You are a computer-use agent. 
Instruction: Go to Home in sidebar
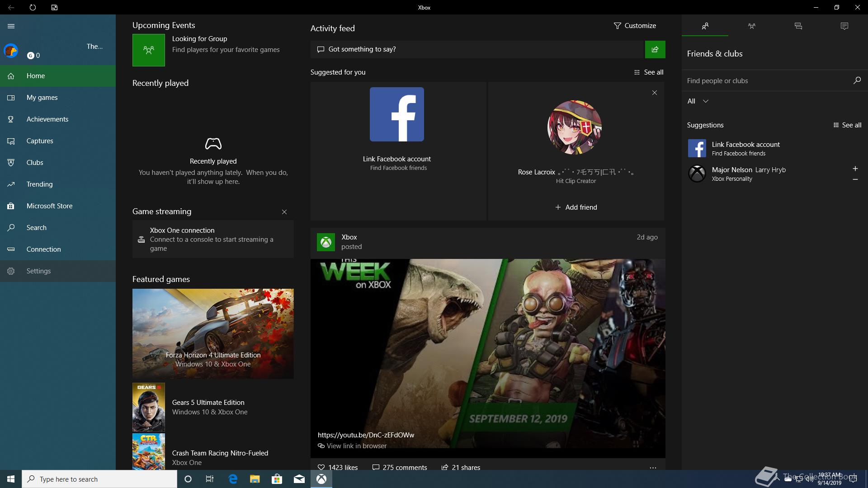click(58, 76)
